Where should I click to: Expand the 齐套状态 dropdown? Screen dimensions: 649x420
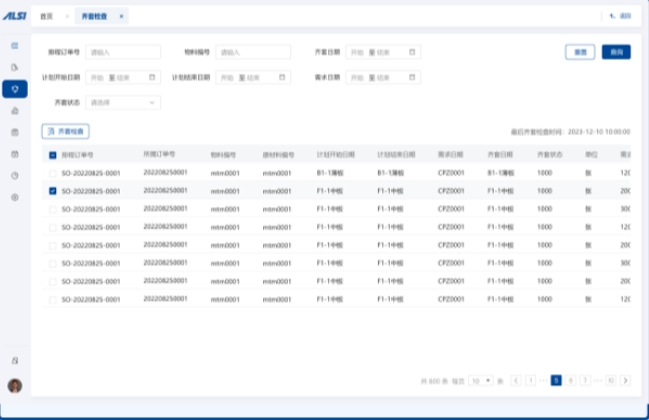click(123, 102)
